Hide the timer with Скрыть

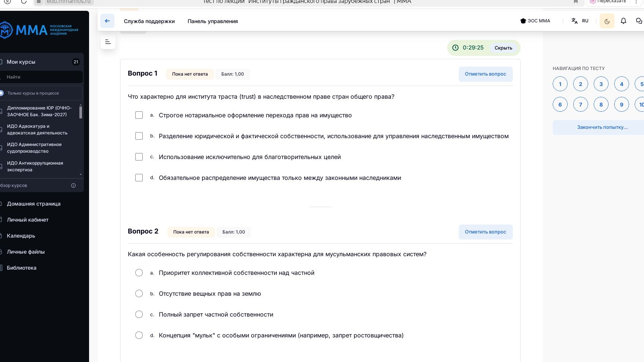(x=503, y=48)
